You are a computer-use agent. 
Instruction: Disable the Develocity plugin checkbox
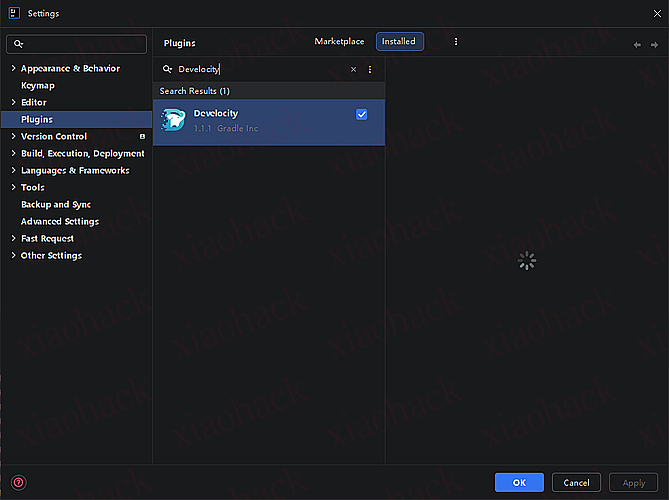(x=361, y=115)
